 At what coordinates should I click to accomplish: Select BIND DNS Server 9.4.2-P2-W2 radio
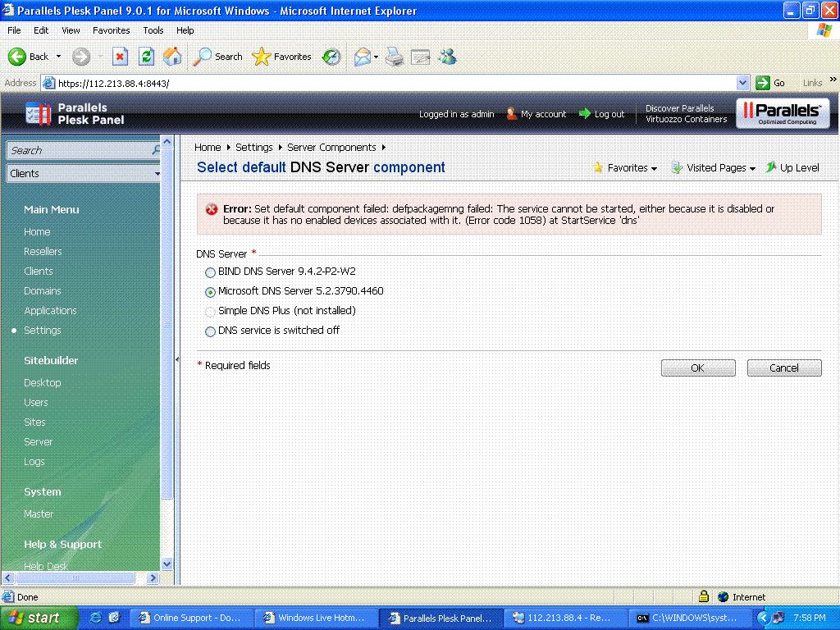[x=210, y=272]
